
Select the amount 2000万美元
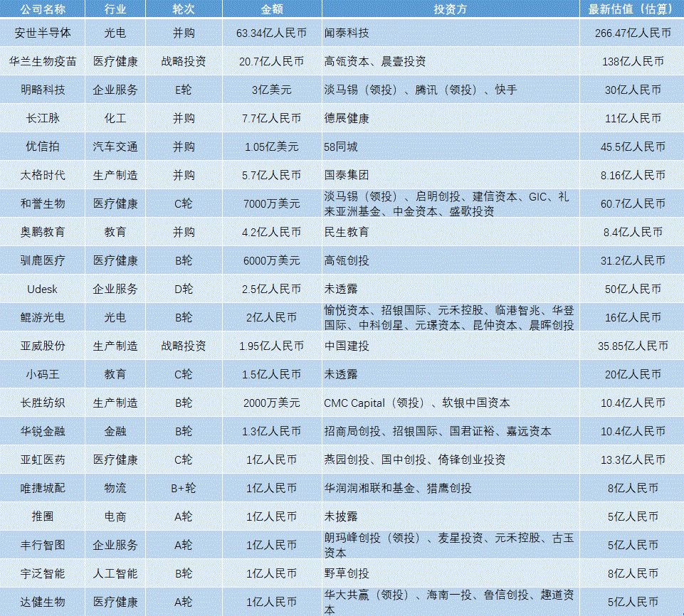click(272, 403)
